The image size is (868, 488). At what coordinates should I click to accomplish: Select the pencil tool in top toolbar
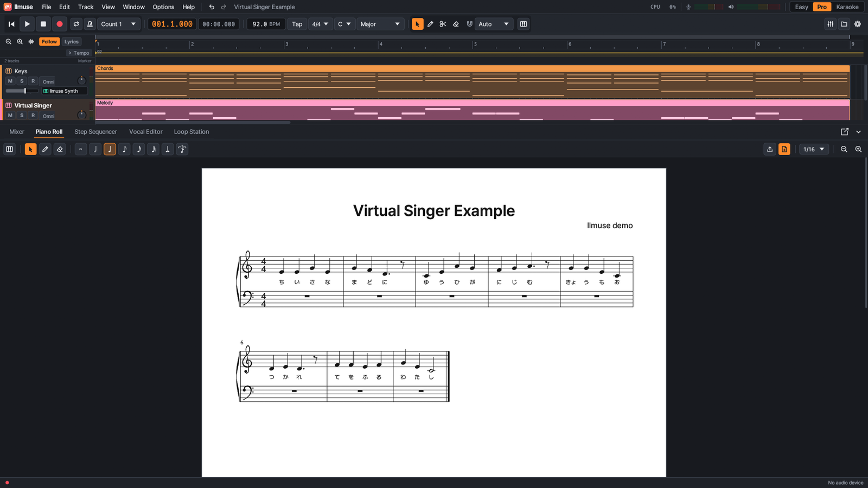click(x=430, y=24)
